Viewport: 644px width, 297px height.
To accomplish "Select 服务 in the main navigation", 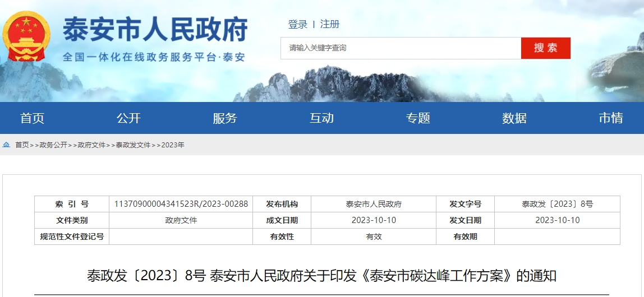I will click(x=225, y=118).
